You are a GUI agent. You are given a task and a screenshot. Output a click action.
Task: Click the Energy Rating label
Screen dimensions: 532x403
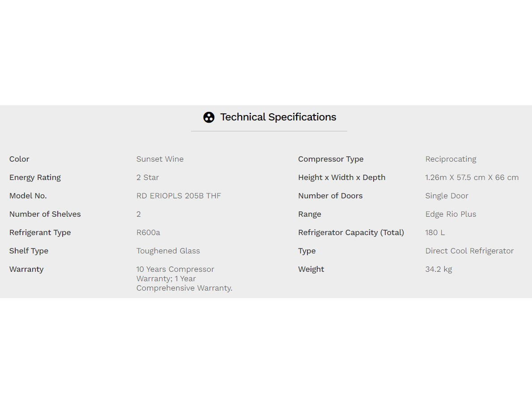click(35, 177)
